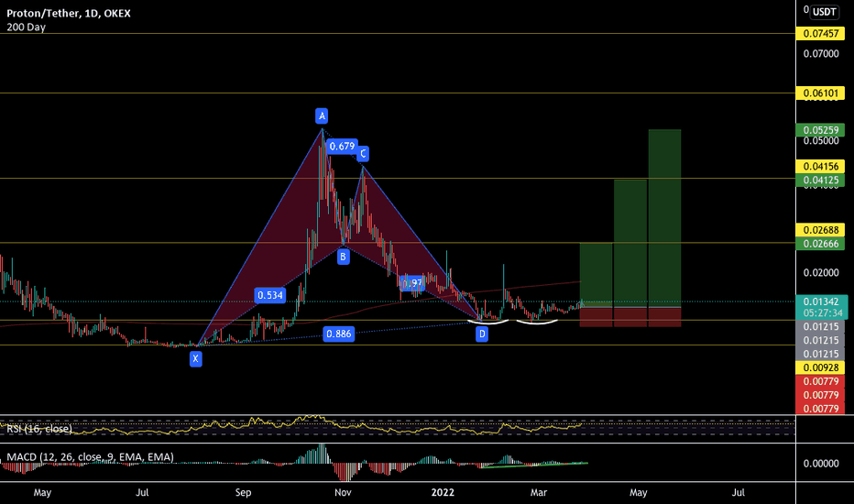Click the Sep label on time axis
The width and height of the screenshot is (854, 504).
click(x=243, y=493)
